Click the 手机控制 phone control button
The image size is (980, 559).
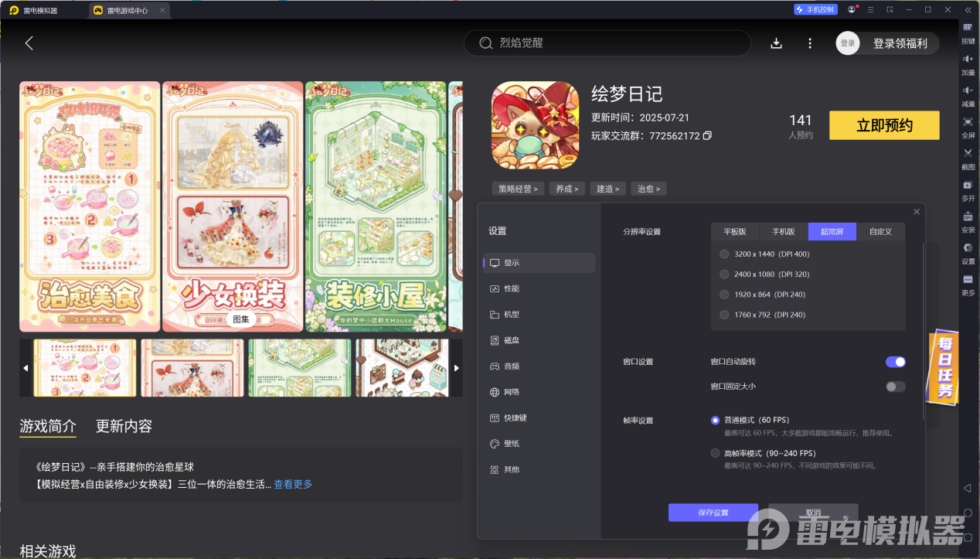(x=815, y=9)
